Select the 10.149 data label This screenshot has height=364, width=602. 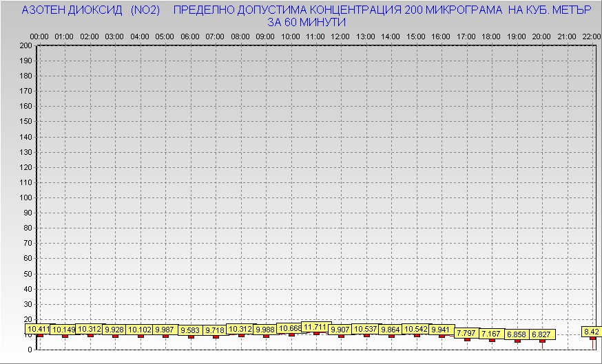pyautogui.click(x=64, y=330)
